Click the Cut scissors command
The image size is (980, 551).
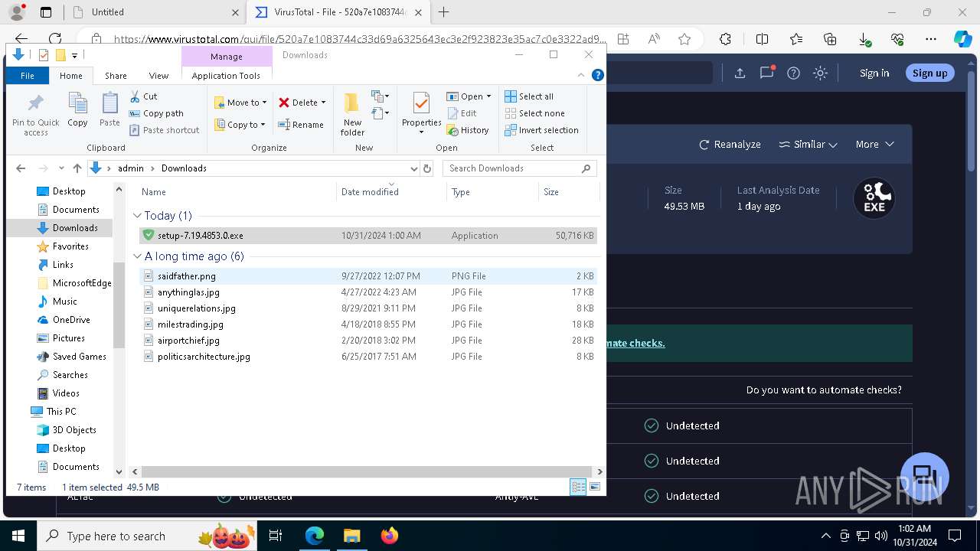click(144, 96)
